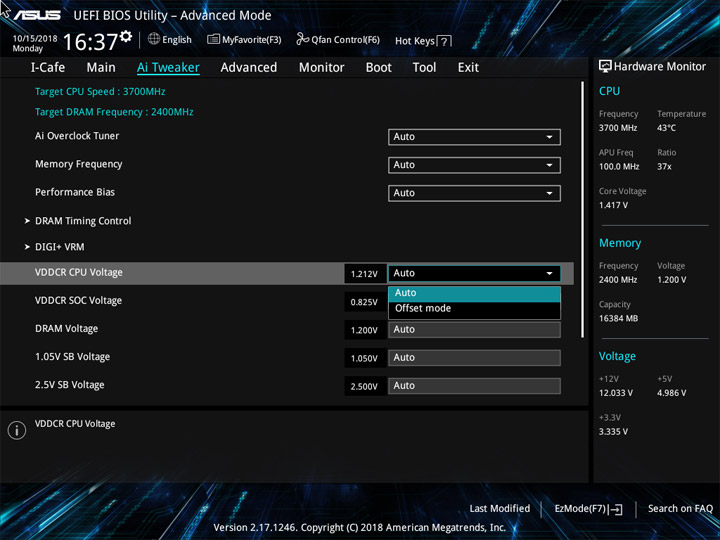Click the 2.500V SB voltage value
The height and width of the screenshot is (540, 720).
coord(365,387)
